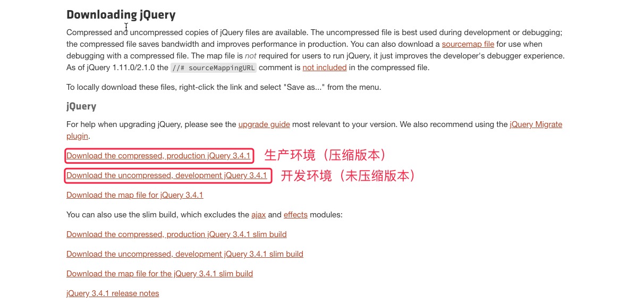644x304 pixels.
Task: Click the 'Downloading jQuery' heading
Action: 121,15
